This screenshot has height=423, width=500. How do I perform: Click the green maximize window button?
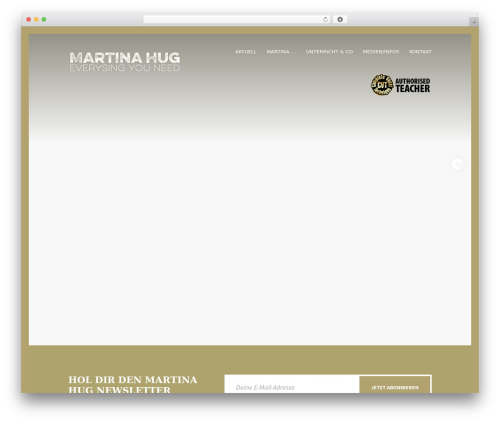tap(44, 20)
